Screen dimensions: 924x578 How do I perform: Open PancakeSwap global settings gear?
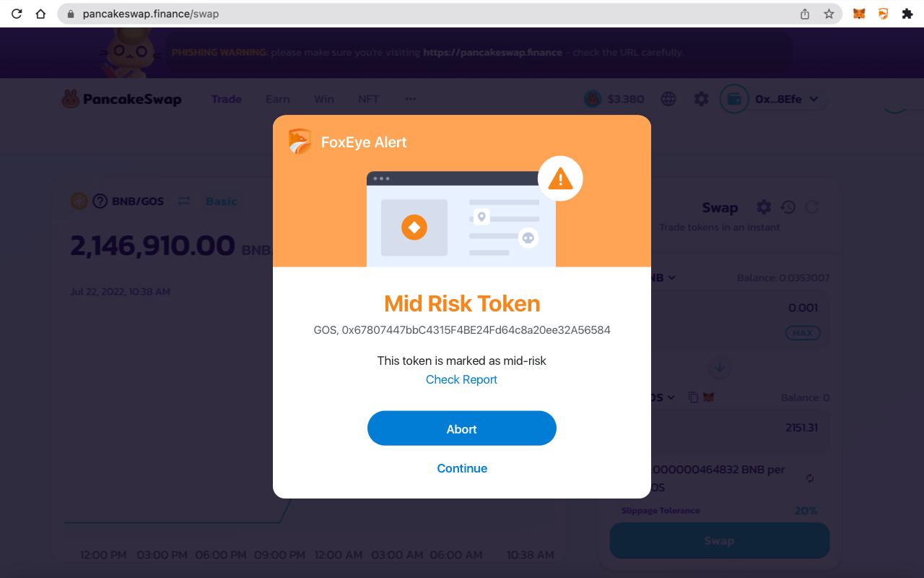(x=701, y=99)
